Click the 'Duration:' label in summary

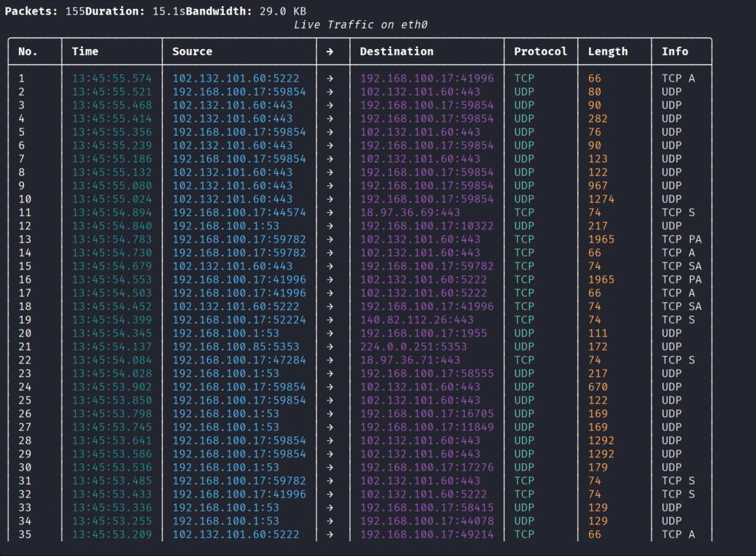tap(115, 11)
